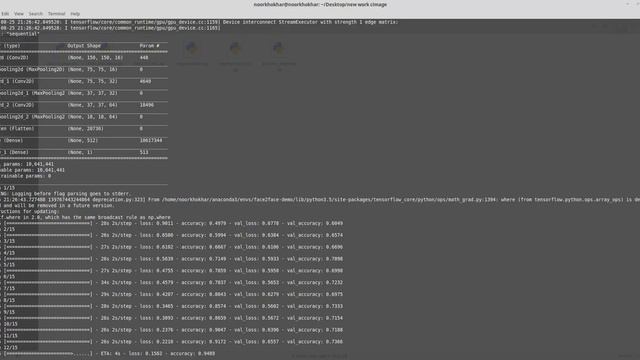Click 'val_accuracy: 0.6049' value

tap(315, 223)
